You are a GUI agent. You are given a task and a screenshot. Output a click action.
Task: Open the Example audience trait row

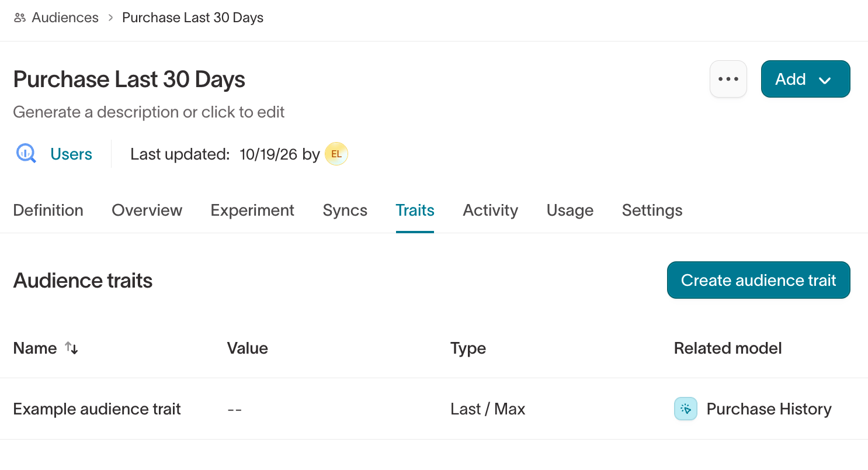point(434,409)
